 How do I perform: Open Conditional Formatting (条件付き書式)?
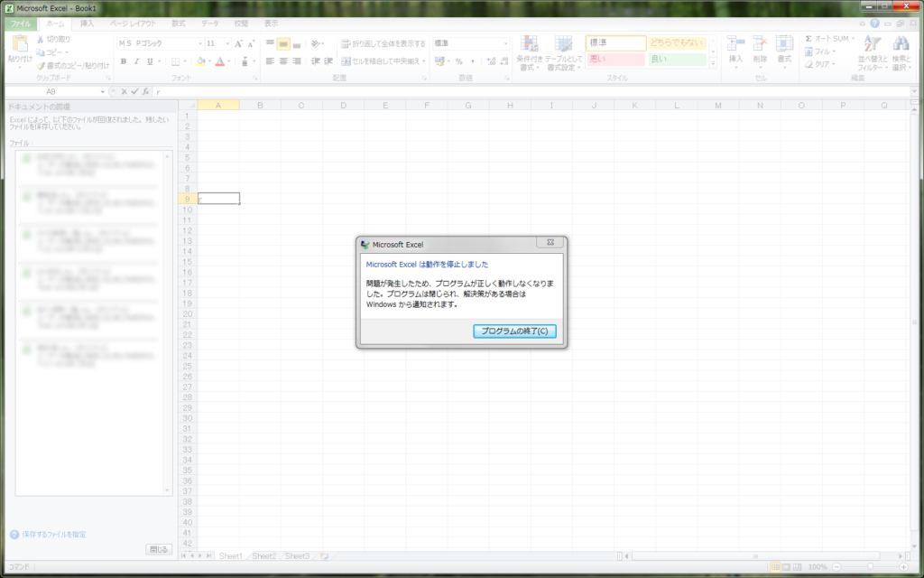click(x=529, y=52)
